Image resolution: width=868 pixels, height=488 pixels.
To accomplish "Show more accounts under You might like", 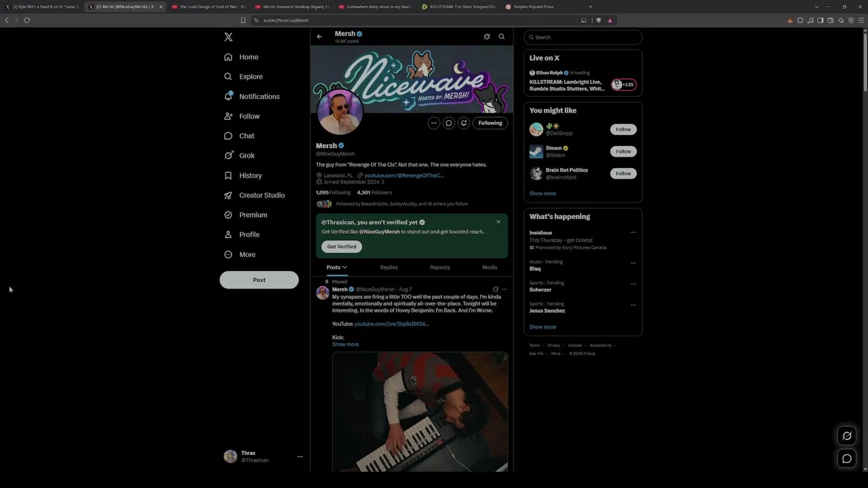I will 542,194.
